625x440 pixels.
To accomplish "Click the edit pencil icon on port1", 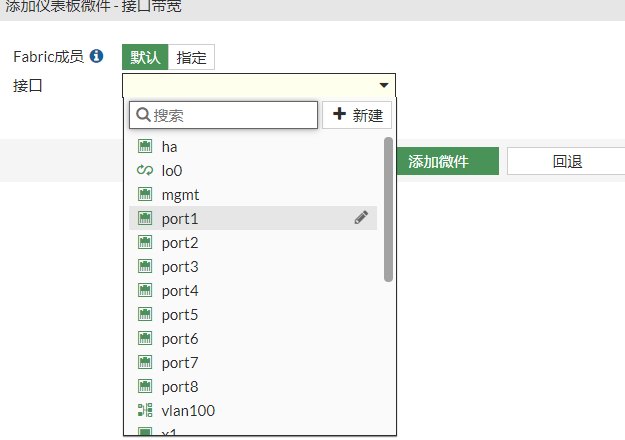I will (361, 218).
